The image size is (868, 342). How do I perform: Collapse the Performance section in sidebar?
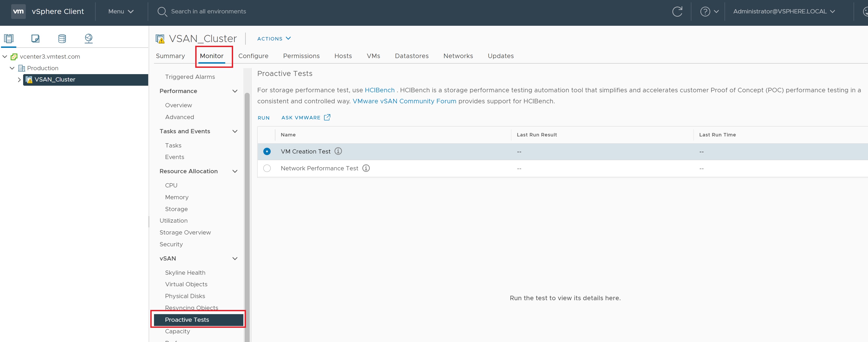[235, 91]
